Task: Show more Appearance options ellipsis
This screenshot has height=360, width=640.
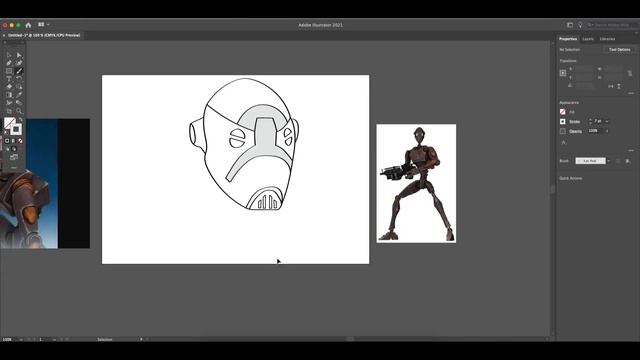Action: click(x=631, y=151)
